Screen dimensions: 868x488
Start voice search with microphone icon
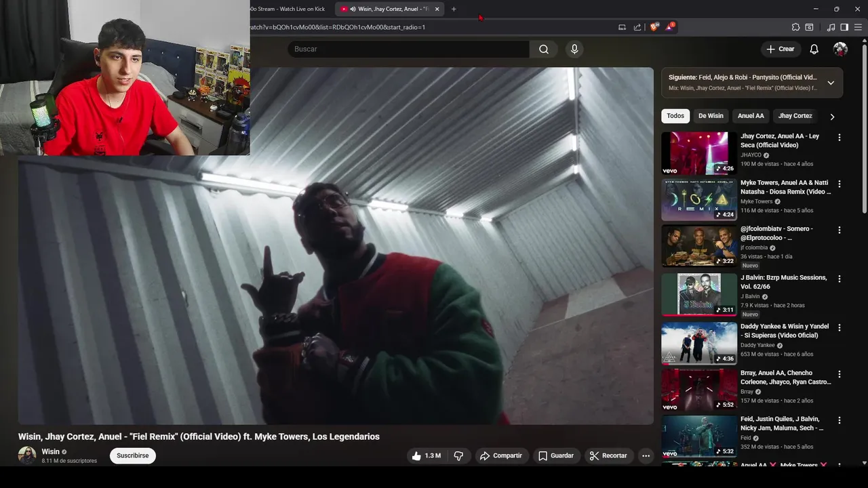574,49
